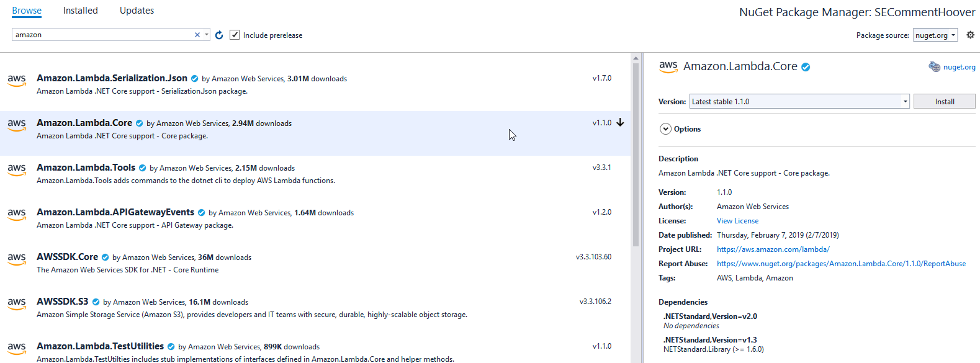Click the verified badge of AWSSDK.S3

pyautogui.click(x=96, y=302)
